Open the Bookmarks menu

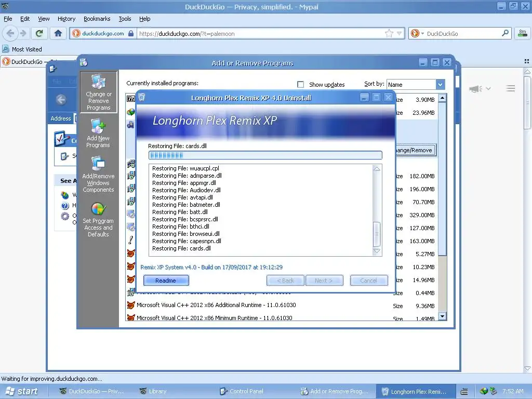[97, 19]
